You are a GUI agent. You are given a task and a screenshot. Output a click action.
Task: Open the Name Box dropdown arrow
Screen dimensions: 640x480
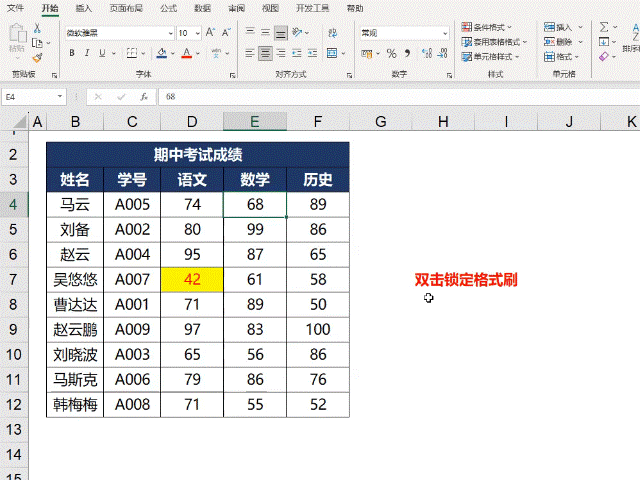tap(60, 97)
